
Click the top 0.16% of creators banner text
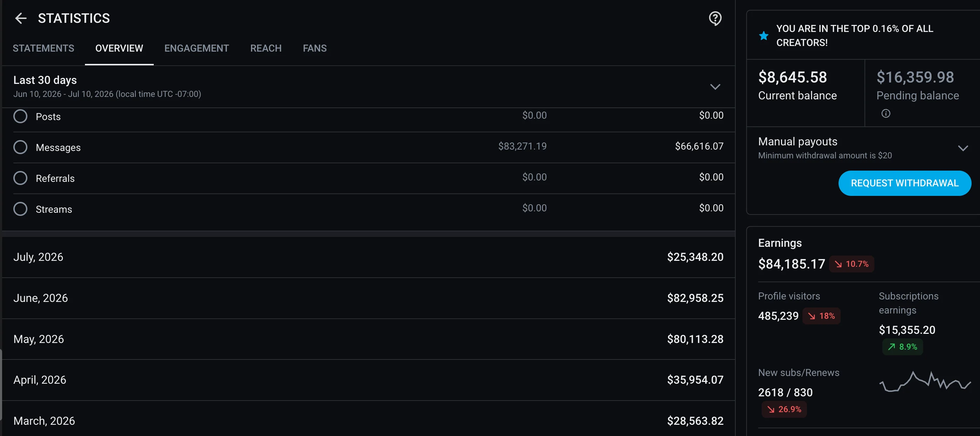click(x=854, y=35)
